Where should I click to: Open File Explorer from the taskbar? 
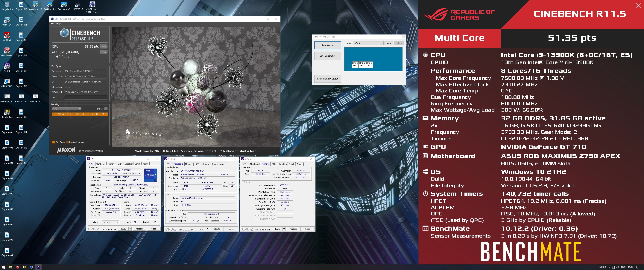(x=10, y=267)
